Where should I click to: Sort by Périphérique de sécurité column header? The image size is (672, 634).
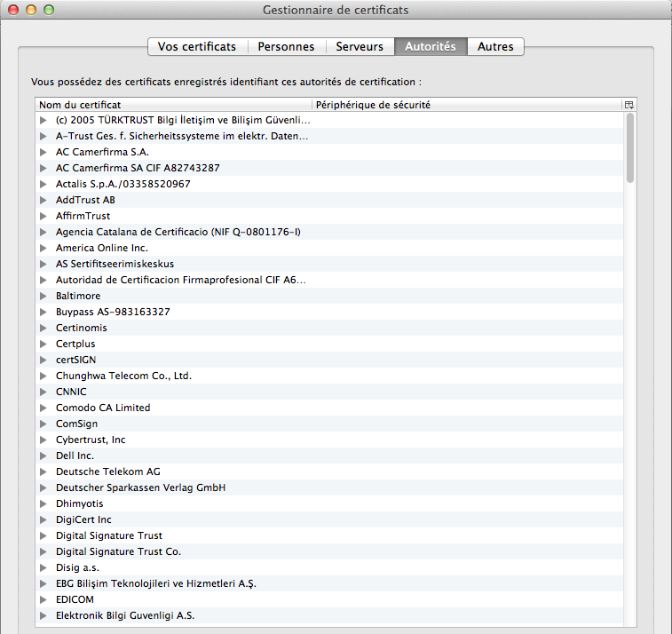coord(467,105)
